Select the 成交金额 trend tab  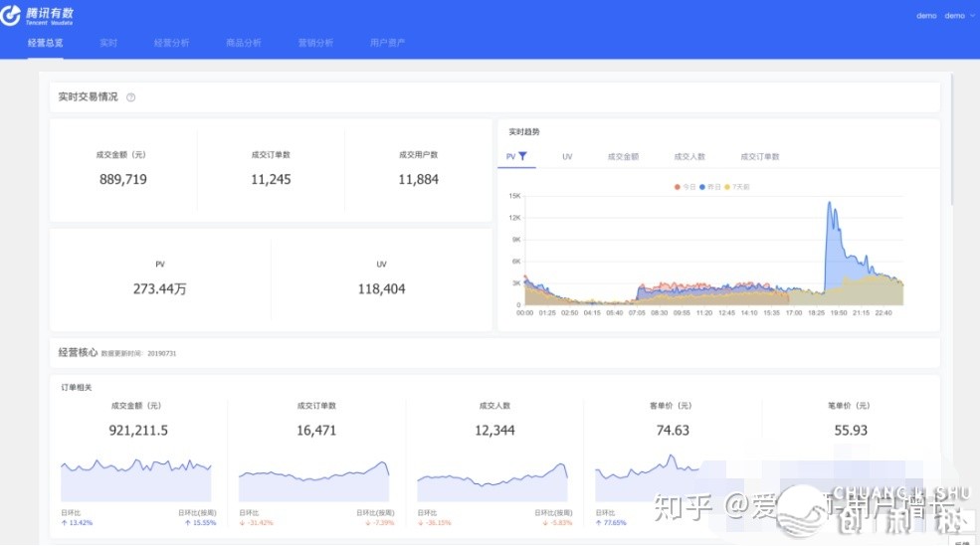[623, 157]
